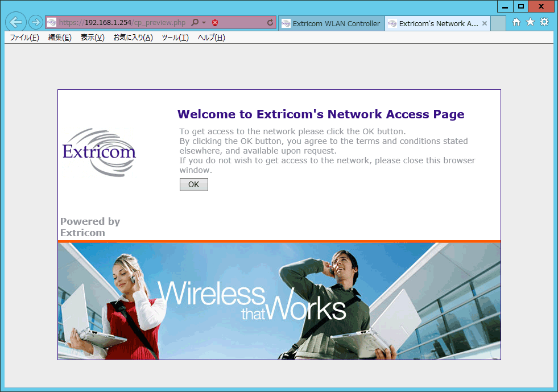The width and height of the screenshot is (558, 392).
Task: Click the Welcome to Extricom's Network Access heading
Action: 321,114
